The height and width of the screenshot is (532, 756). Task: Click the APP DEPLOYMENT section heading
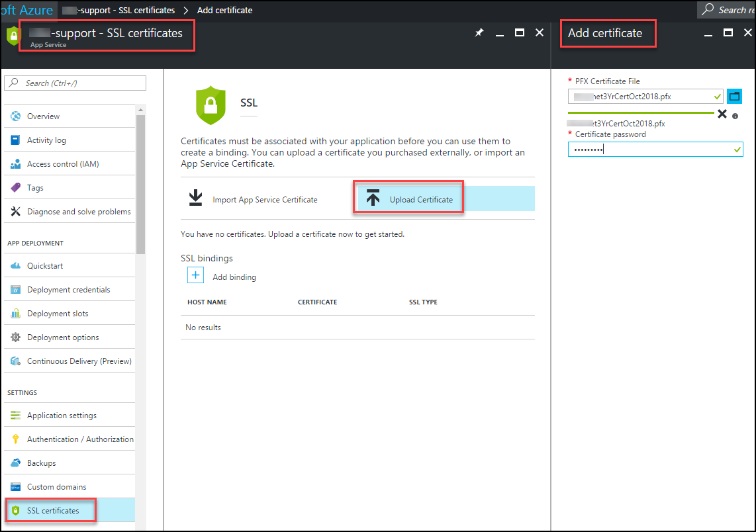(35, 243)
